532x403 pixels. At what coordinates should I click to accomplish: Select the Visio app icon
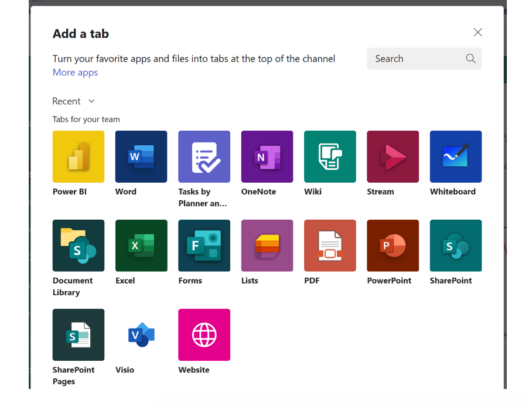pyautogui.click(x=141, y=335)
